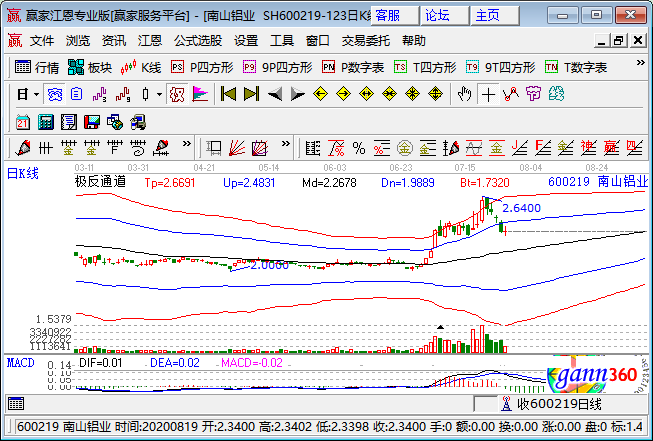Click yellow diamond horizontal expand icon
Image resolution: width=653 pixels, height=441 pixels.
pyautogui.click(x=366, y=94)
